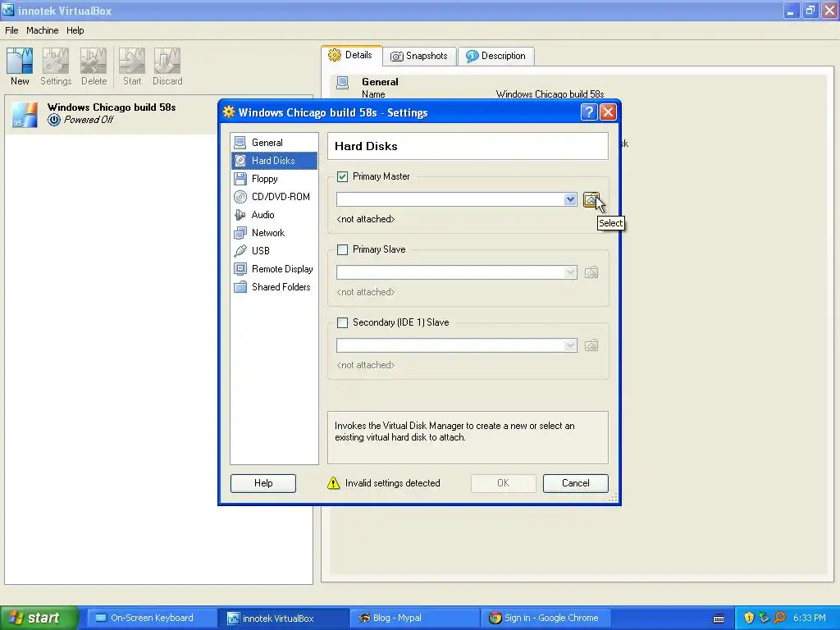Expand the Primary Master disk dropdown
The height and width of the screenshot is (630, 840).
click(x=570, y=200)
